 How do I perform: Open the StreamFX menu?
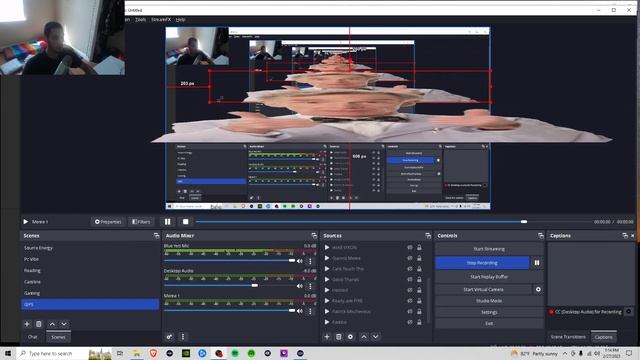tap(161, 20)
